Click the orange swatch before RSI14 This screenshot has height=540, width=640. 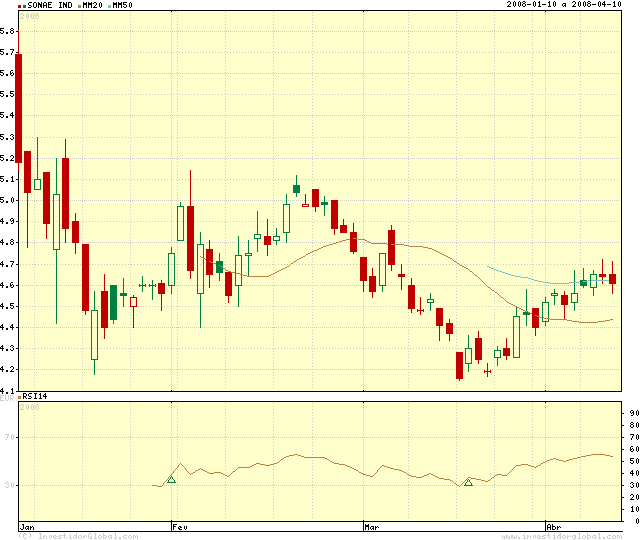tap(20, 397)
